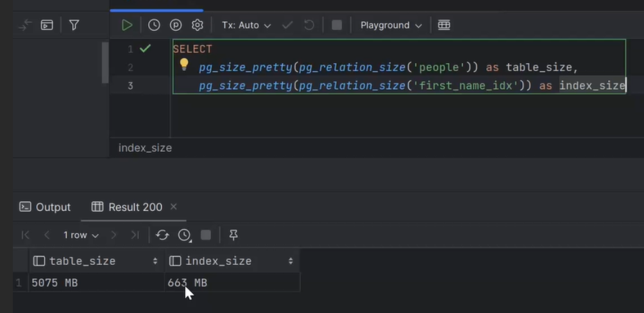Viewport: 644px width, 313px height.
Task: Close the Result 200 tab
Action: tap(173, 207)
